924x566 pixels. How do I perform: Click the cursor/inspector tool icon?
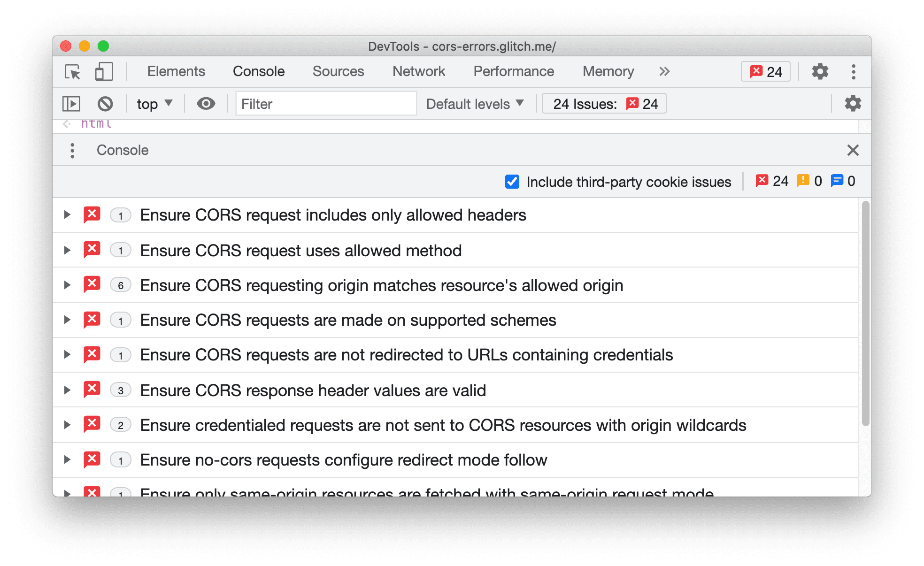pos(73,71)
